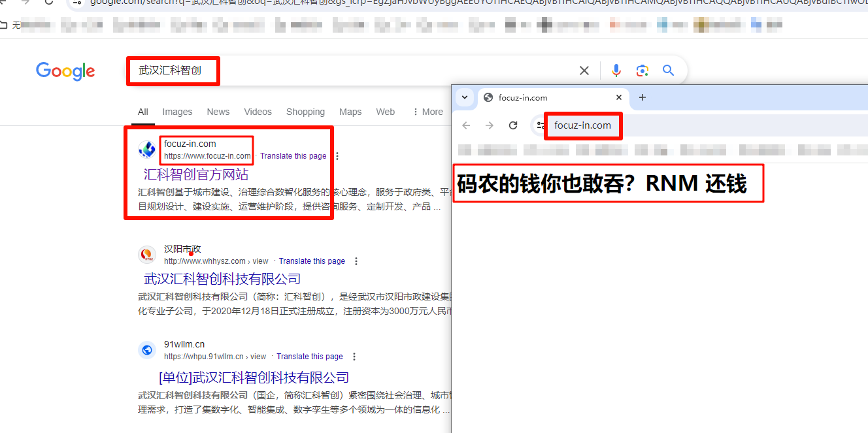868x433 pixels.
Task: Open 武汉汇科智创科技有限公司 result from 汉阳市政
Action: coord(222,279)
